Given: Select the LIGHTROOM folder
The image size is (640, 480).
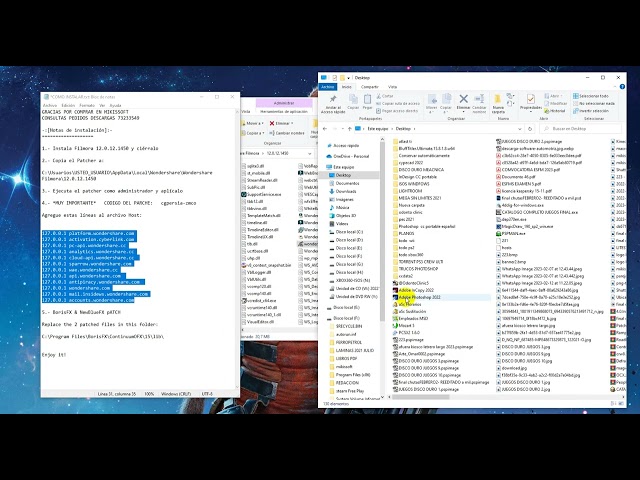Looking at the screenshot, I should click(410, 191).
